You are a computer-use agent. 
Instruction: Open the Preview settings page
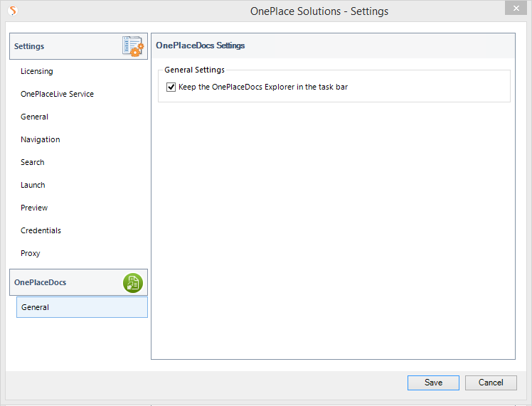[x=34, y=208]
